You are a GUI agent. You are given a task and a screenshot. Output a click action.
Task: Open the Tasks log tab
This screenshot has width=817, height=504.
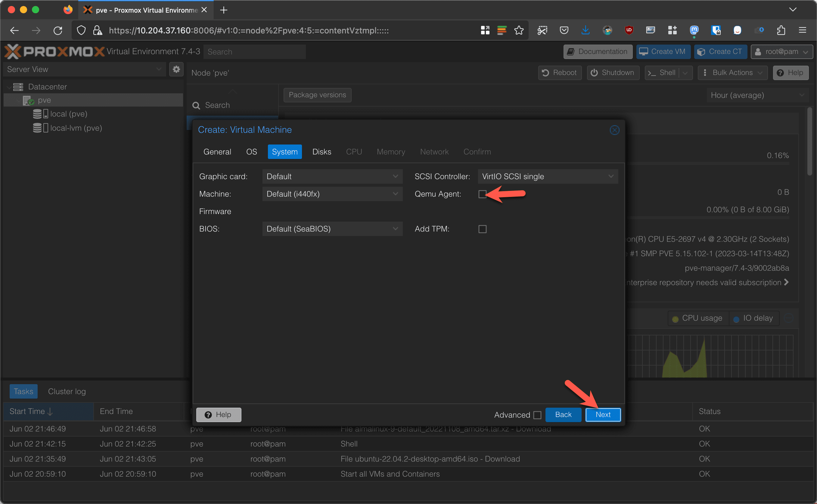point(23,391)
